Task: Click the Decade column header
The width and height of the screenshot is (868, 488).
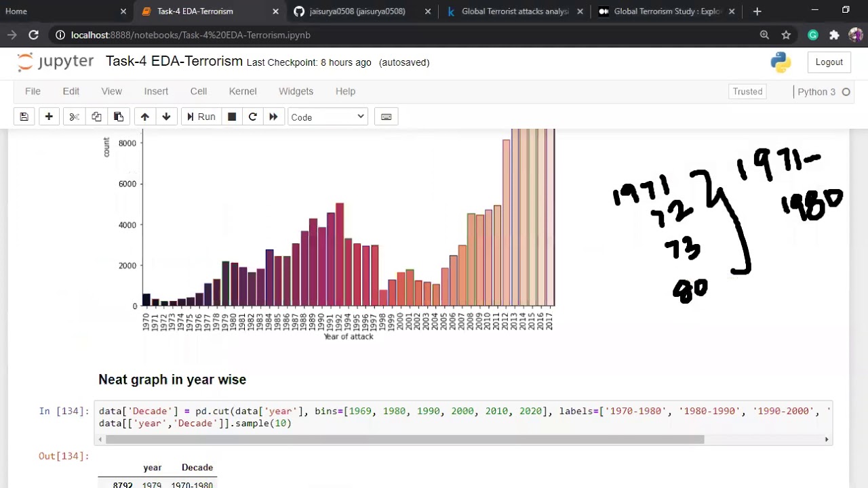Action: [197, 467]
